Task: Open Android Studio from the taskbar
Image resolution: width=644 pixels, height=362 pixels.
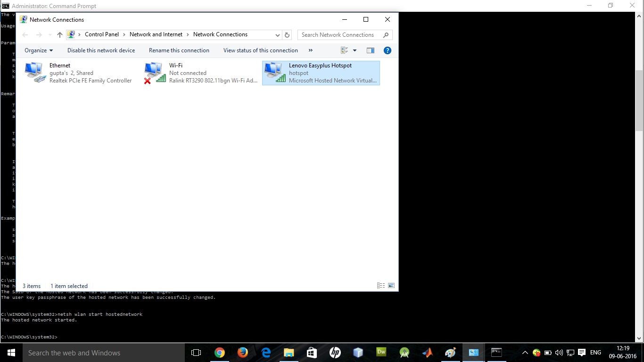Action: pyautogui.click(x=405, y=353)
